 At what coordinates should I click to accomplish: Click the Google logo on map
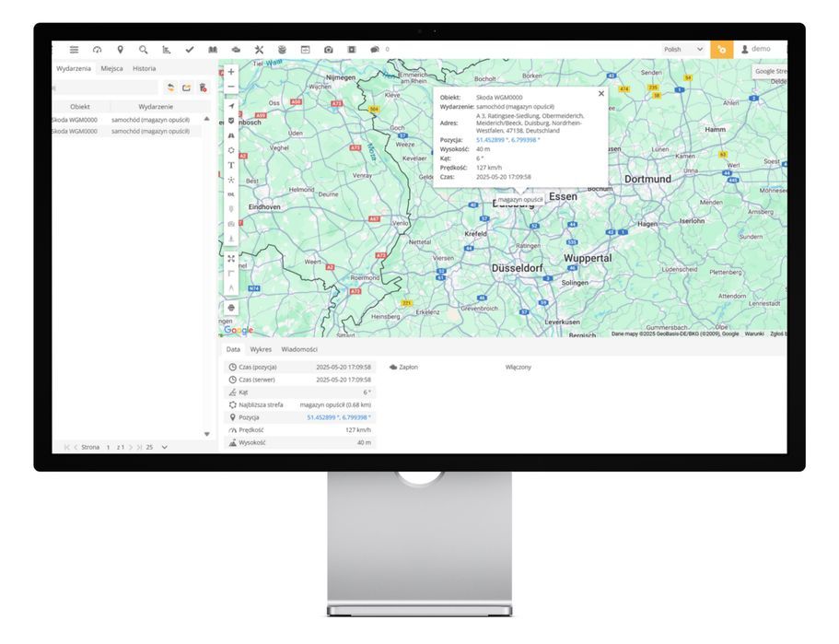click(x=239, y=331)
